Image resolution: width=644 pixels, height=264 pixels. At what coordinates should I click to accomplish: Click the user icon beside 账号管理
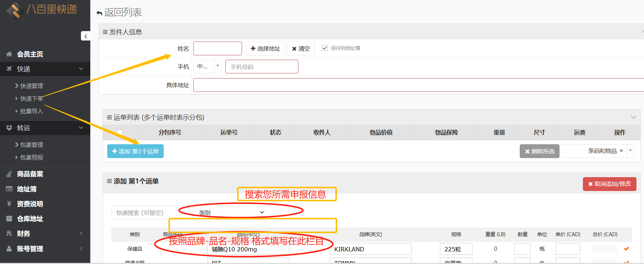(9, 248)
